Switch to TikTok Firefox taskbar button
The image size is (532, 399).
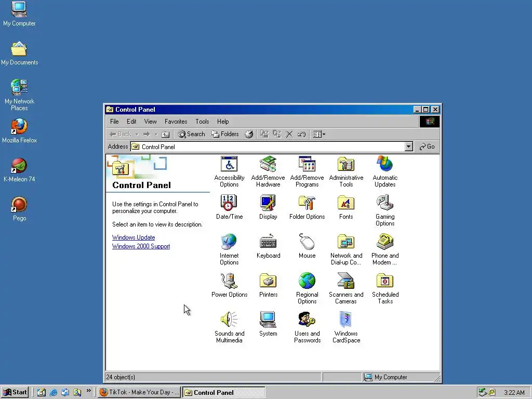[139, 392]
